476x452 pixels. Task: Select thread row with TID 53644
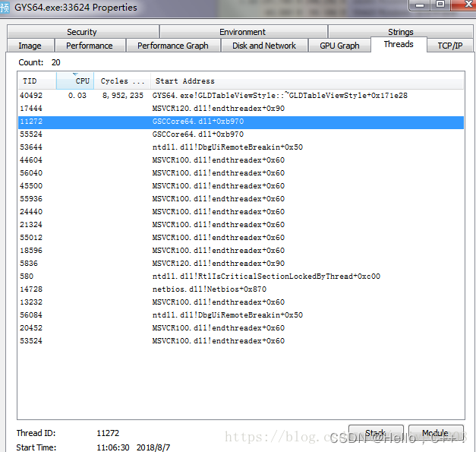click(241, 147)
